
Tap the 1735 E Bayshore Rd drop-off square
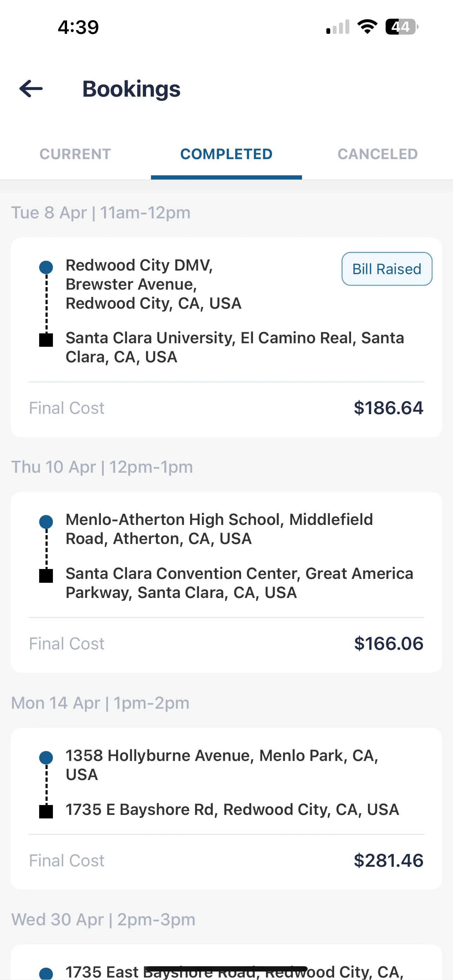[46, 811]
